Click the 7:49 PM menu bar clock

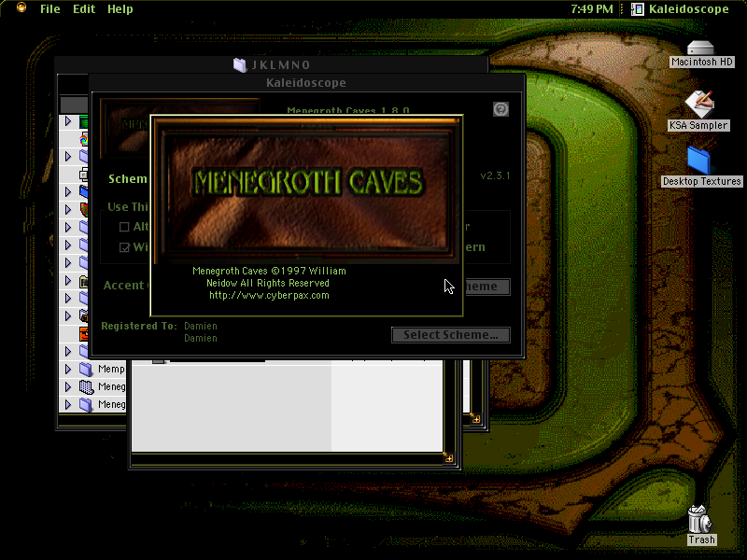592,9
